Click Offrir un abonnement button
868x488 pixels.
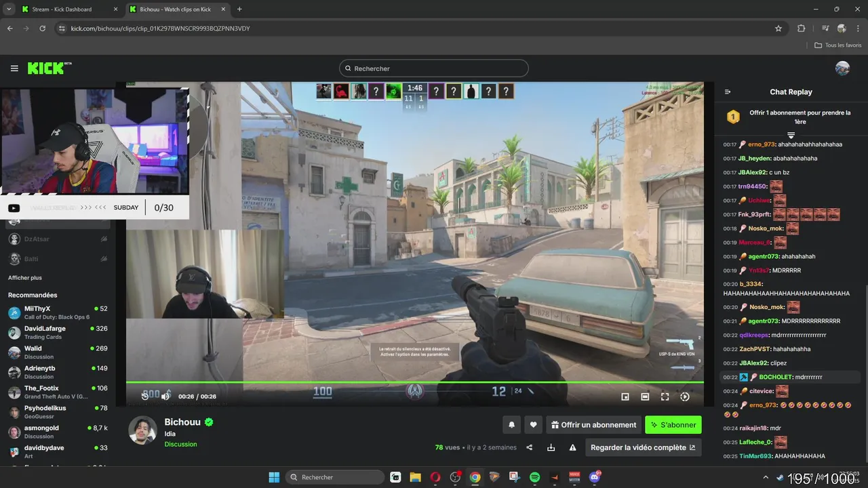[593, 425]
